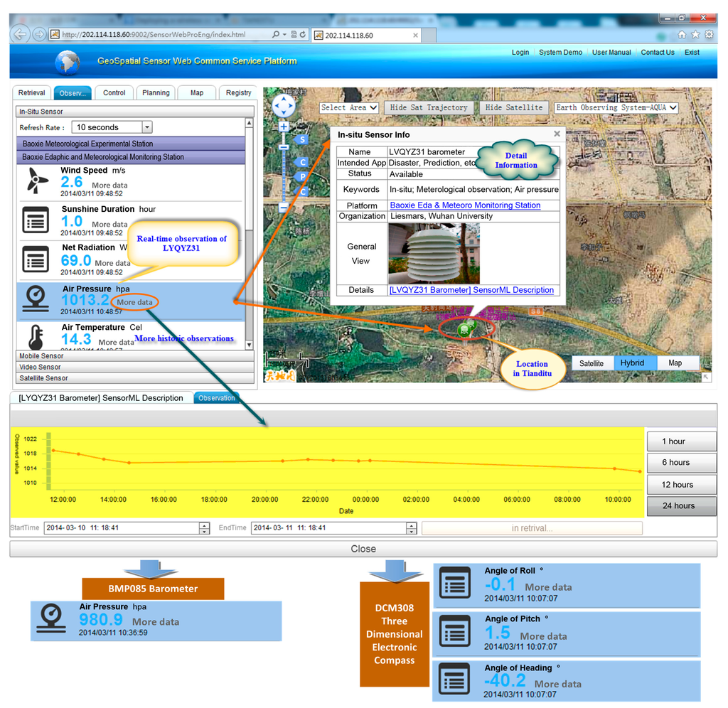Click the globe logo of the platform

click(x=68, y=63)
